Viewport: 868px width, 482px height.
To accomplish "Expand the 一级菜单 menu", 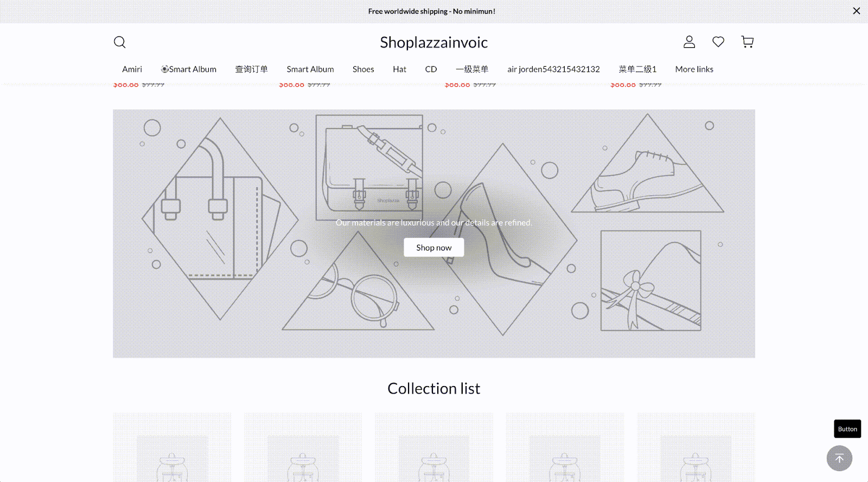I will (x=472, y=69).
